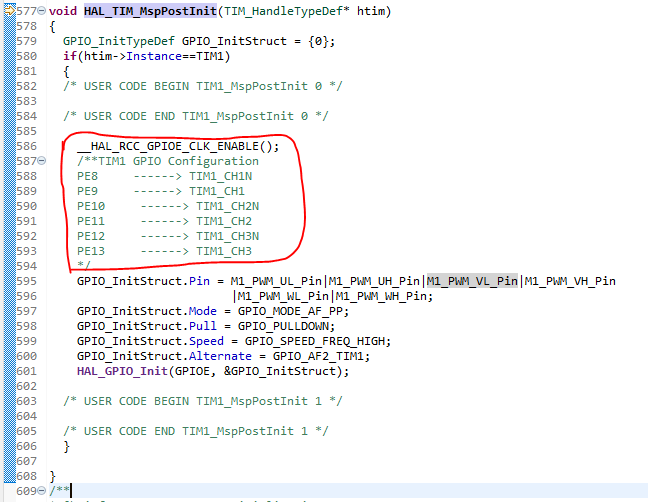Viewport: 648px width, 502px height.
Task: Click the TIM_HandleTypeDef* parameter type
Action: [x=287, y=11]
